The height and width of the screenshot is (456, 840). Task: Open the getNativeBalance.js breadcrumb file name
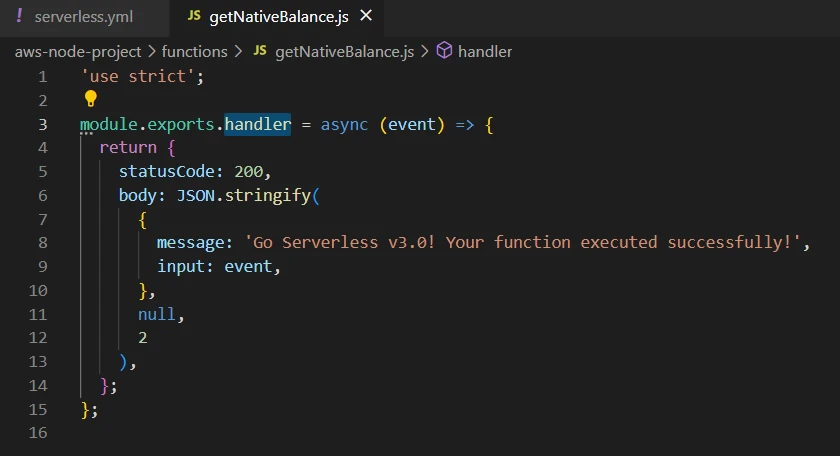(344, 50)
